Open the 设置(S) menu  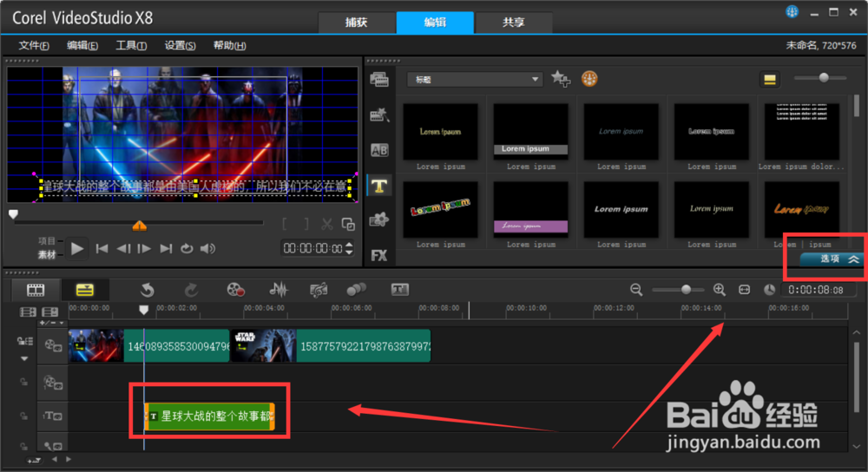(180, 45)
